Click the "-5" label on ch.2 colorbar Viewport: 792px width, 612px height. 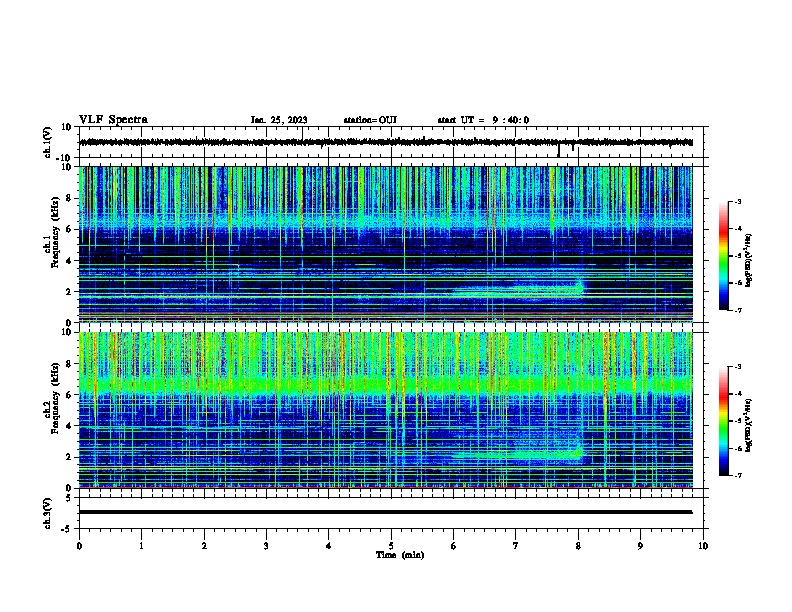[737, 421]
